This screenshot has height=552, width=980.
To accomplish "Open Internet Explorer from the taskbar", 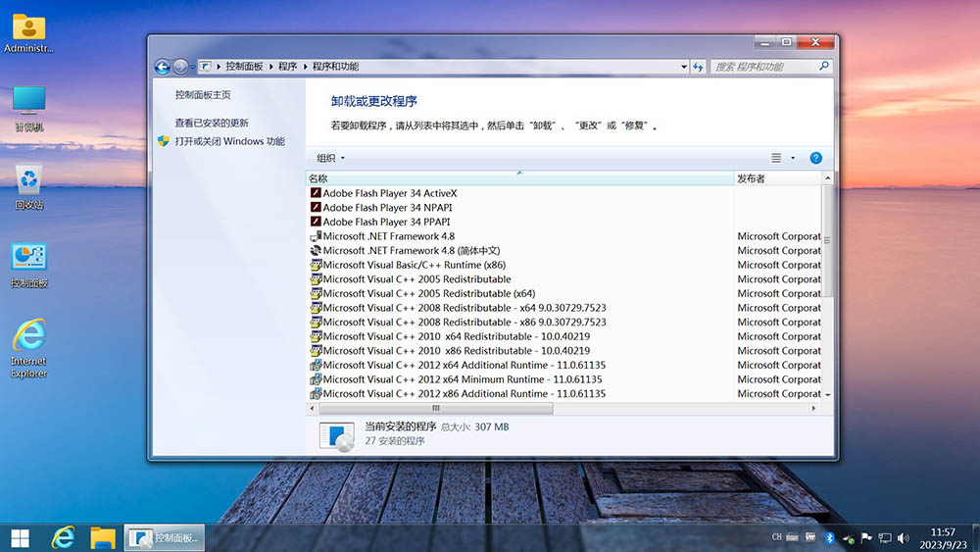I will pos(64,536).
